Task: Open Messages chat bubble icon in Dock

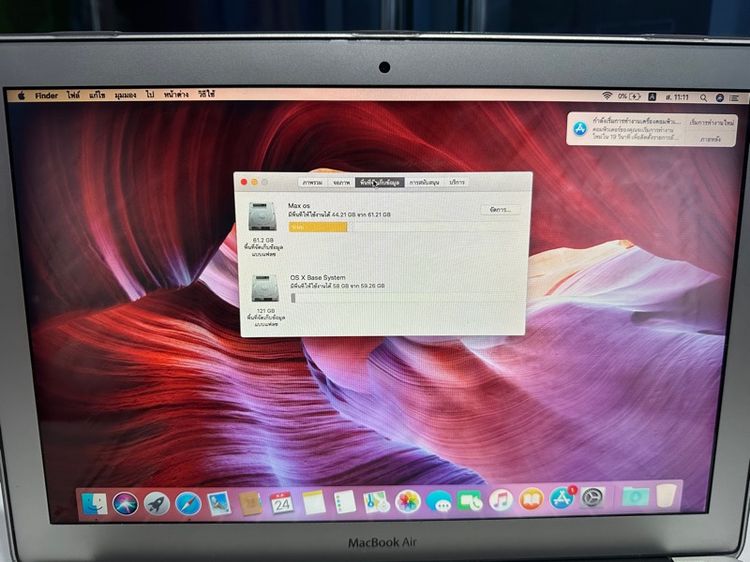Action: click(439, 501)
